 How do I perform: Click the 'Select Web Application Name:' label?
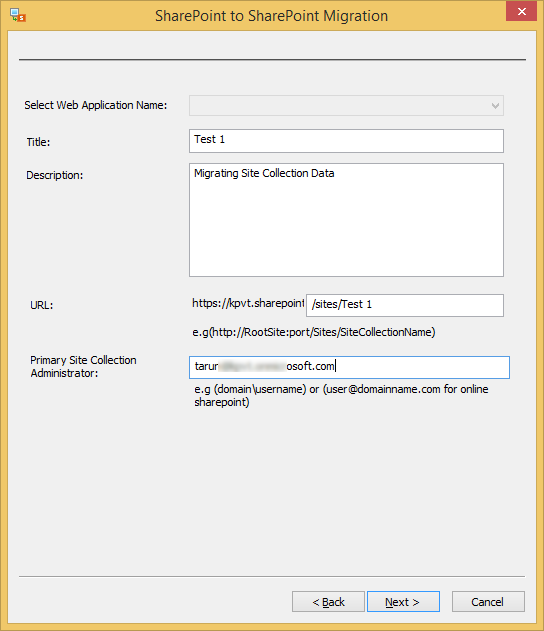point(96,105)
